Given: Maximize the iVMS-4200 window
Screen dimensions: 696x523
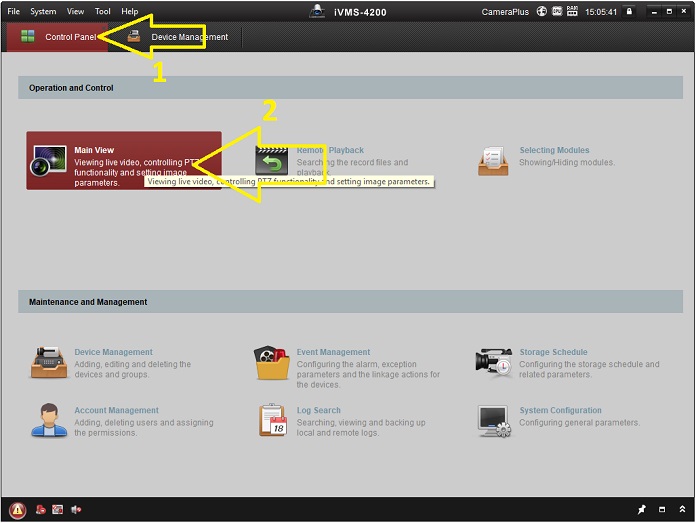Looking at the screenshot, I should pos(669,12).
